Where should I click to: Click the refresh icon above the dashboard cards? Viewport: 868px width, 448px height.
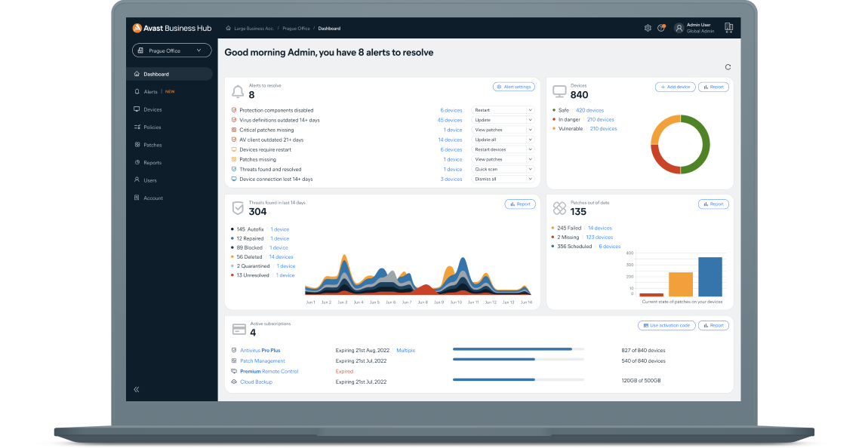727,66
